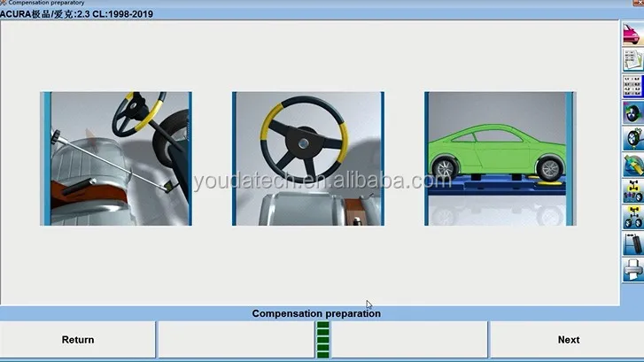This screenshot has height=362, width=644.
Task: Click the blank button right of Return
Action: 237,340
